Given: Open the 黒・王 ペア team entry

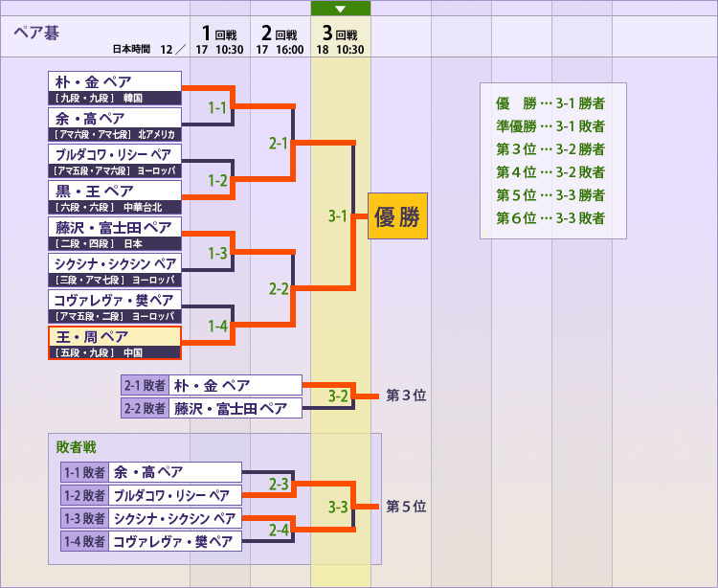Looking at the screenshot, I should (114, 197).
